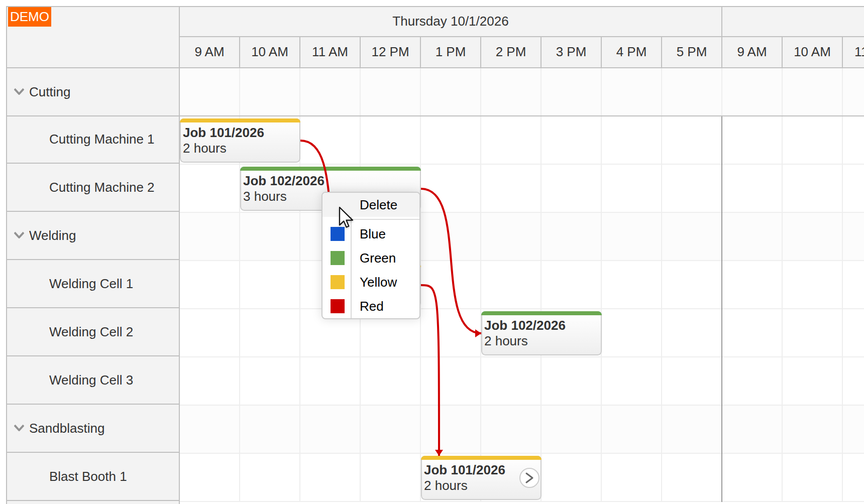The width and height of the screenshot is (864, 504).
Task: Collapse the Welding resource group
Action: tap(19, 235)
